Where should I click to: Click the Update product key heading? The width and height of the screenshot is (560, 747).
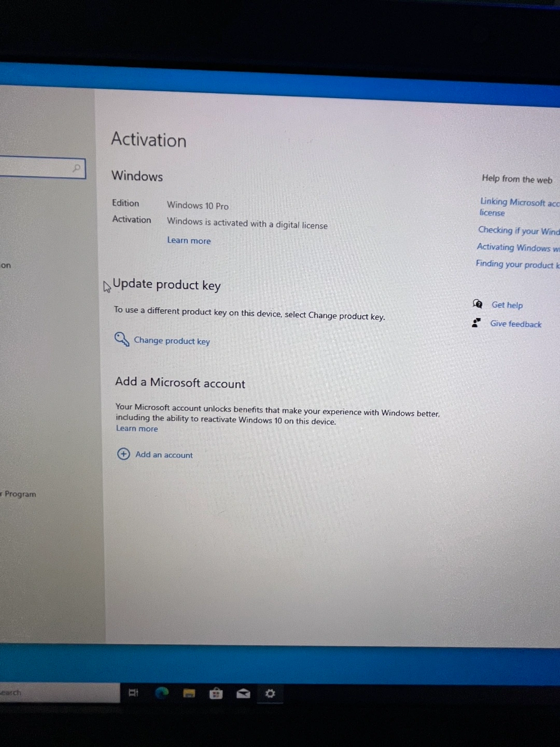166,285
